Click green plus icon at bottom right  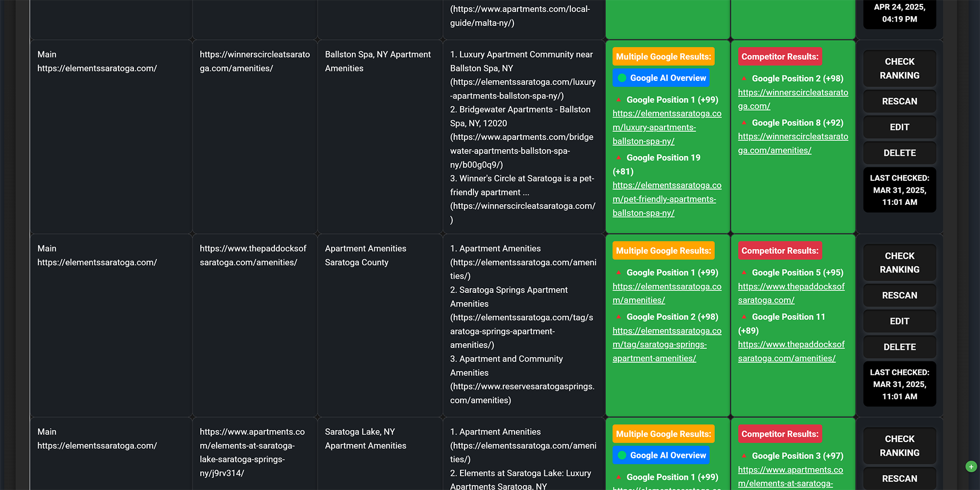pyautogui.click(x=971, y=466)
